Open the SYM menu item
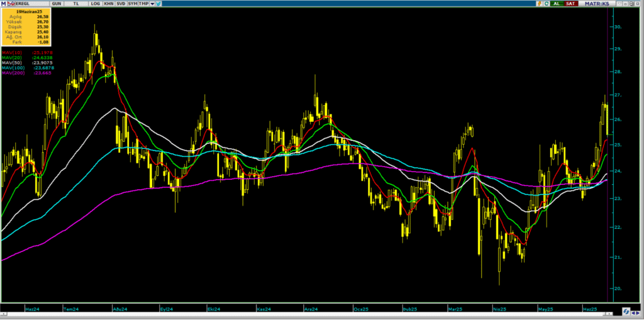Image resolution: width=644 pixels, height=320 pixels. (132, 4)
